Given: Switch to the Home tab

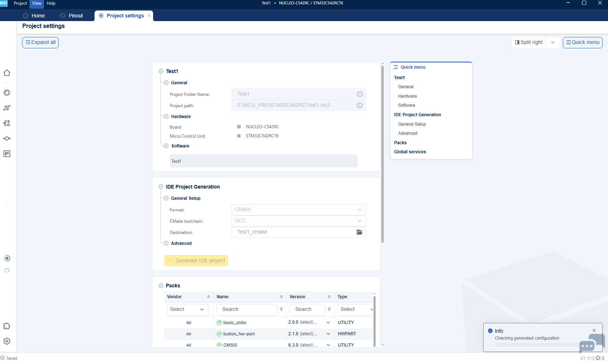Looking at the screenshot, I should [x=34, y=16].
